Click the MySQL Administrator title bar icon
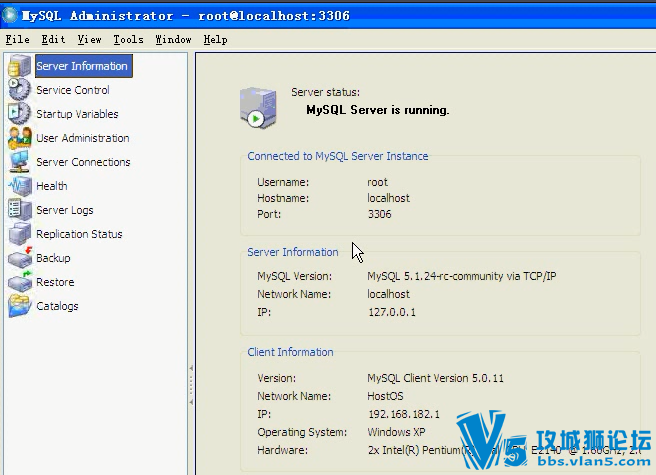 (10, 15)
